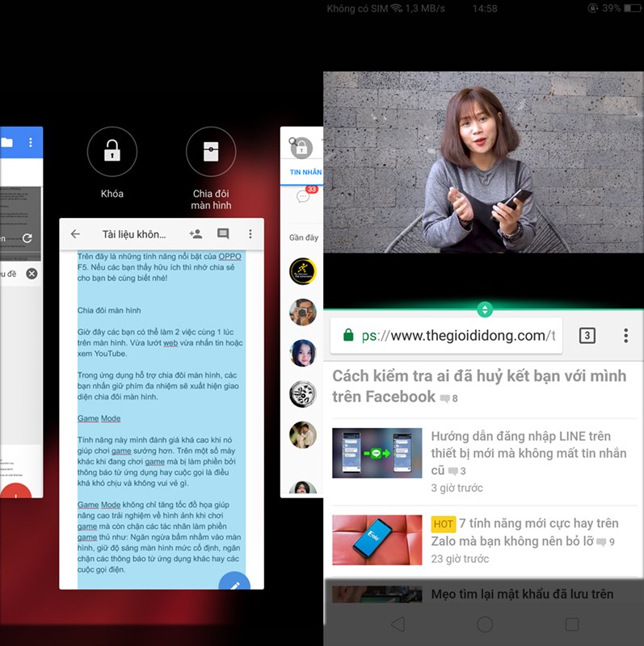
Task: Tap the Zalo phone article thumbnail
Action: coord(377,539)
